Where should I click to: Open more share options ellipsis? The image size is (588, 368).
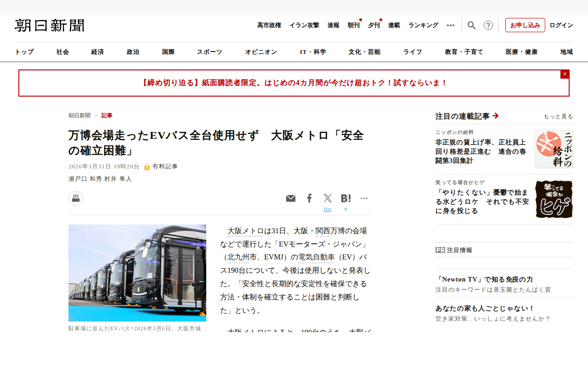click(364, 198)
